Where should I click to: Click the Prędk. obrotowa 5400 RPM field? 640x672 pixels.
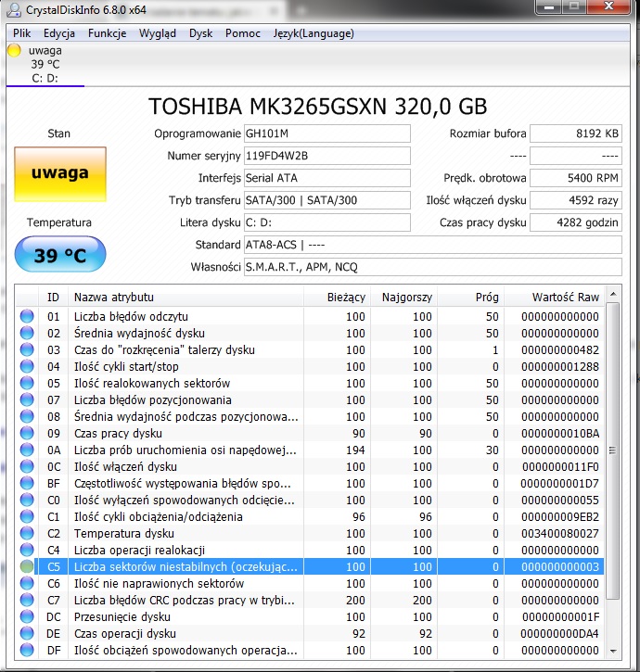pos(576,178)
